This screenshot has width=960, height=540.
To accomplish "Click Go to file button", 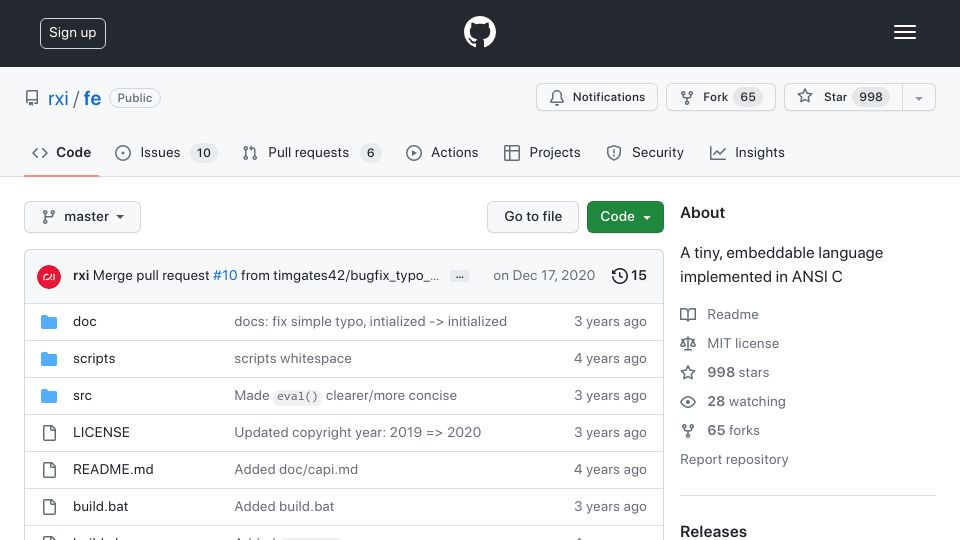I will point(533,217).
